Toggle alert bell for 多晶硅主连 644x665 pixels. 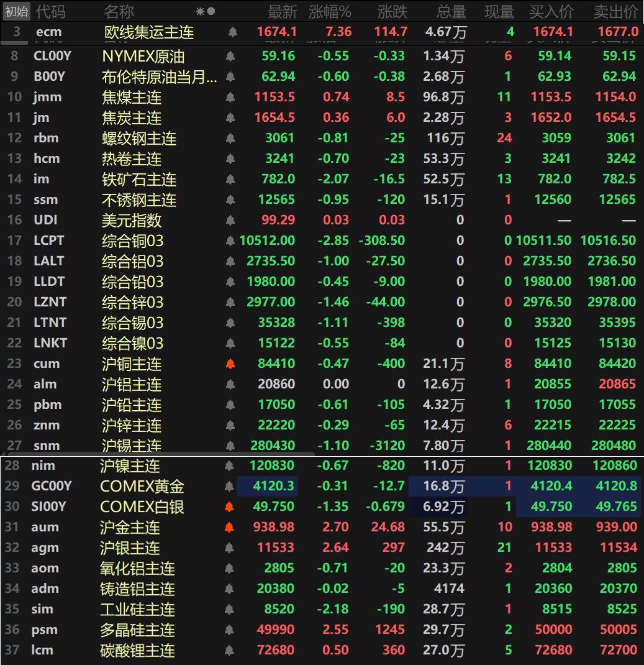coord(229,630)
